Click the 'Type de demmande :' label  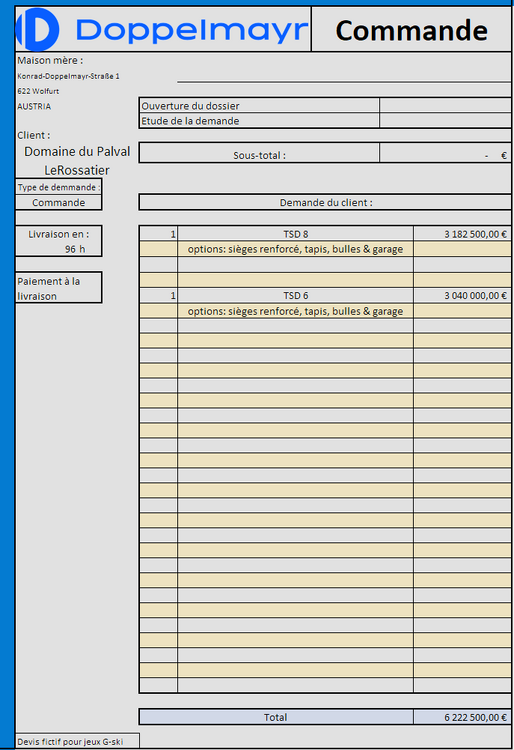click(59, 187)
